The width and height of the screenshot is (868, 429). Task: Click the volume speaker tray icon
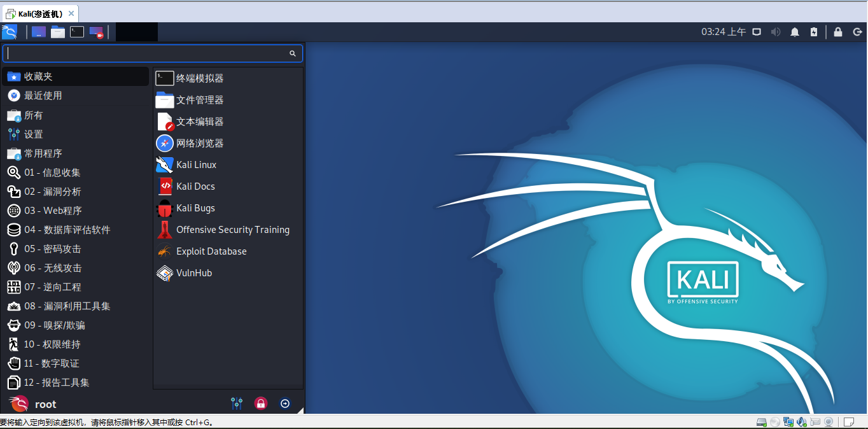pos(775,32)
